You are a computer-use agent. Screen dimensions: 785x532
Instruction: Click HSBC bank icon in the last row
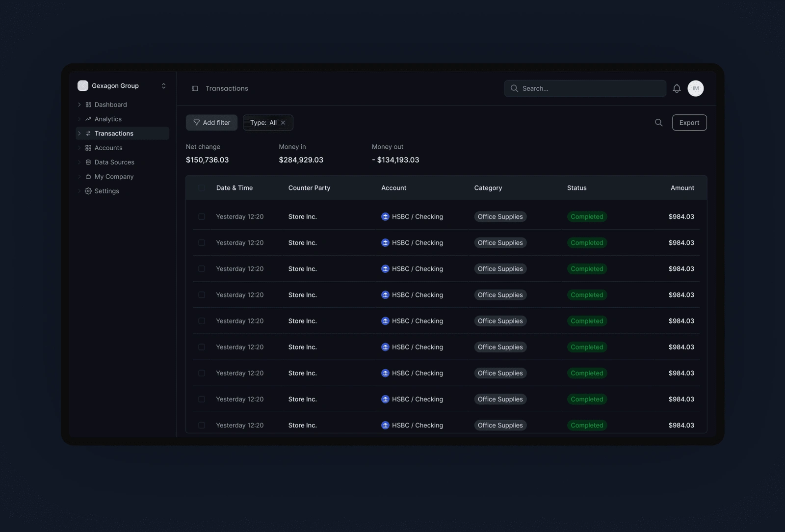[385, 426]
